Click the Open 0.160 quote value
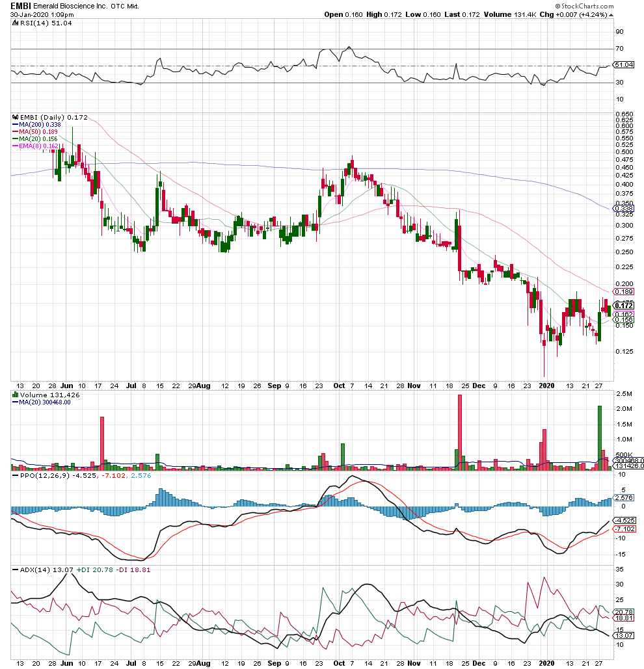 tap(343, 14)
